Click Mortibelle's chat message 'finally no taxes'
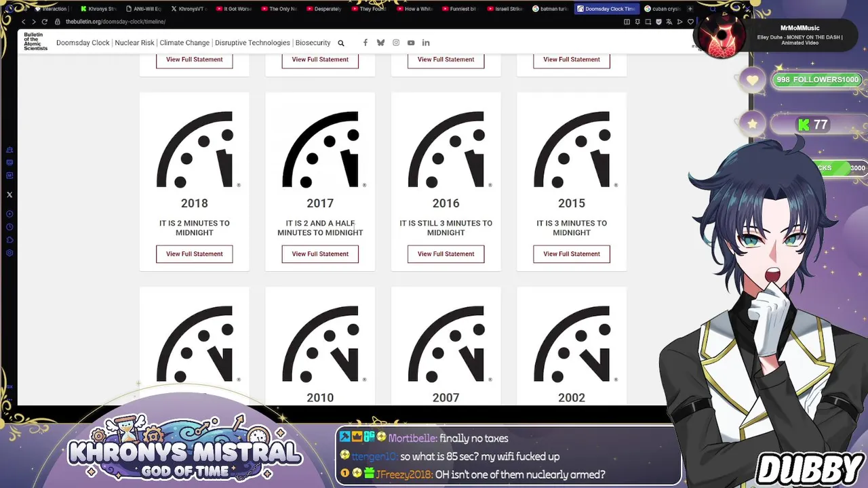 click(474, 439)
